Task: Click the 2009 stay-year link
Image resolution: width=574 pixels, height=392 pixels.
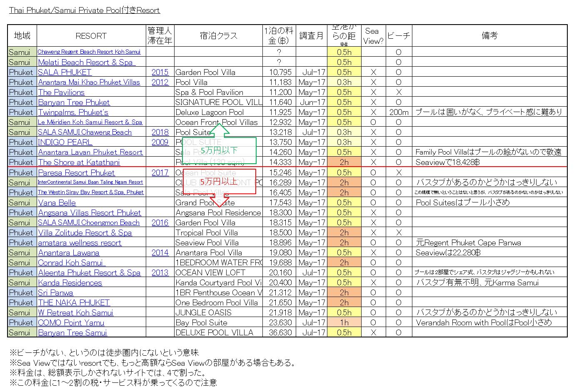Action: point(160,142)
